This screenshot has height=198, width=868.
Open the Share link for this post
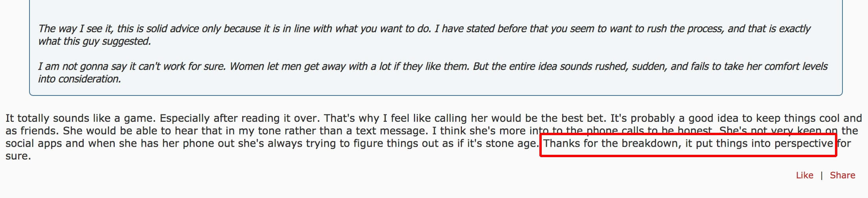click(842, 175)
